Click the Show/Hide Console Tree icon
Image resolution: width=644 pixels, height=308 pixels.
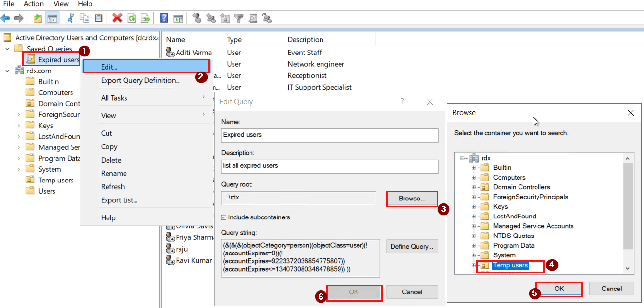[52, 18]
